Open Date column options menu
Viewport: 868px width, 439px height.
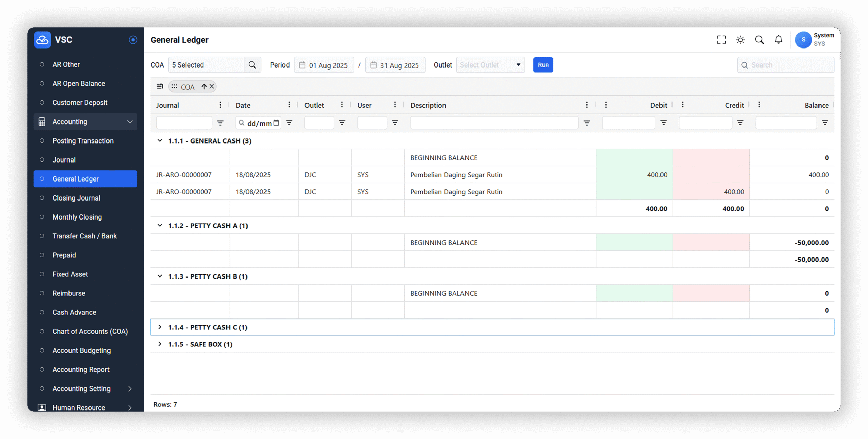tap(289, 105)
